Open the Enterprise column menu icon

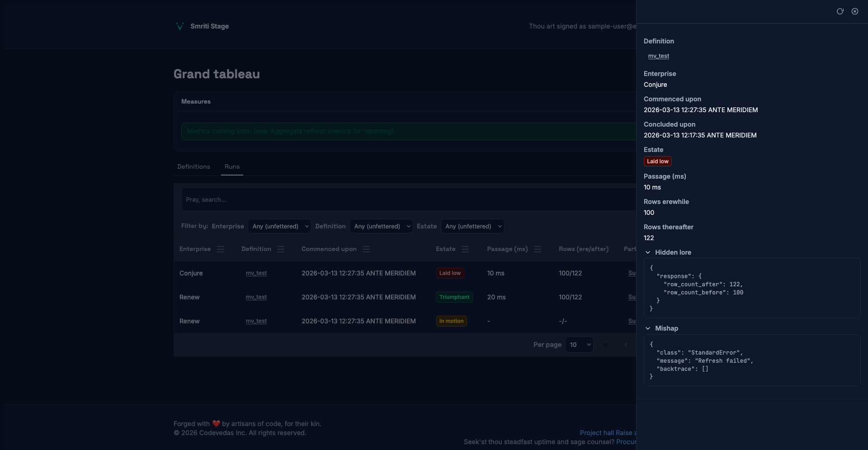(x=221, y=249)
